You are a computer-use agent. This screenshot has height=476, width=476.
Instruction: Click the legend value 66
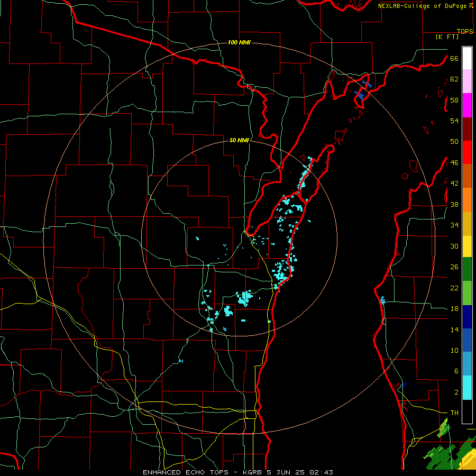click(x=454, y=58)
